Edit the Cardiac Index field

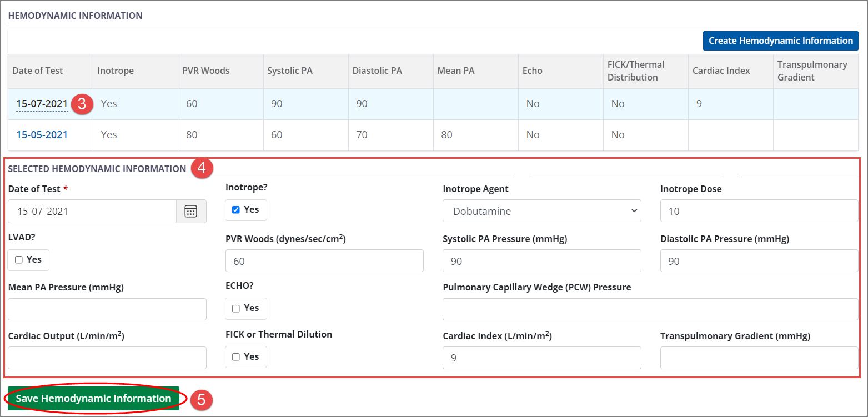tap(541, 358)
